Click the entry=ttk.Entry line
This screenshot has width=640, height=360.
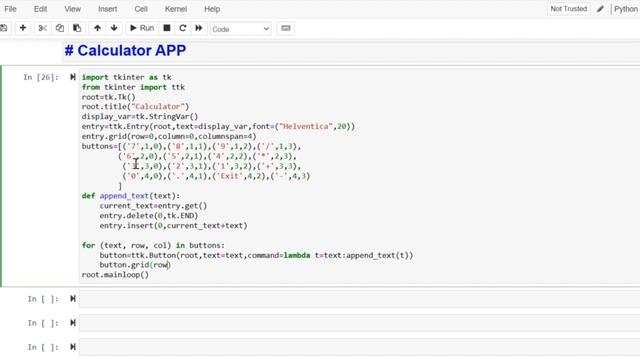218,127
